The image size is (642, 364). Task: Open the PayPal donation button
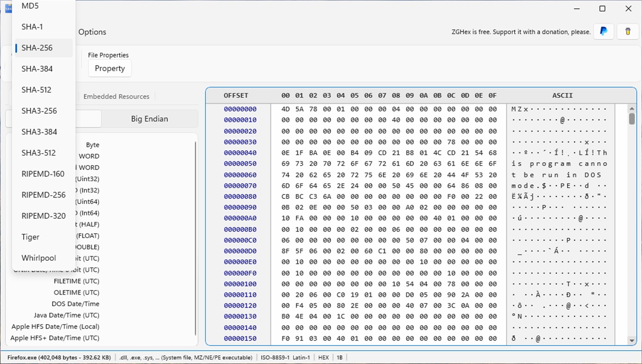pos(604,31)
